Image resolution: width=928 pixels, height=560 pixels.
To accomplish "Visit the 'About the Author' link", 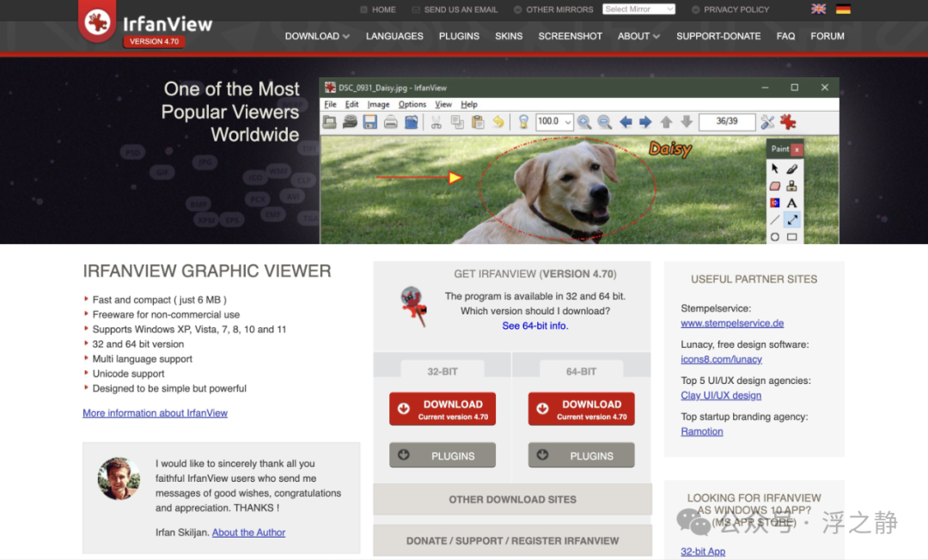I will (x=248, y=533).
